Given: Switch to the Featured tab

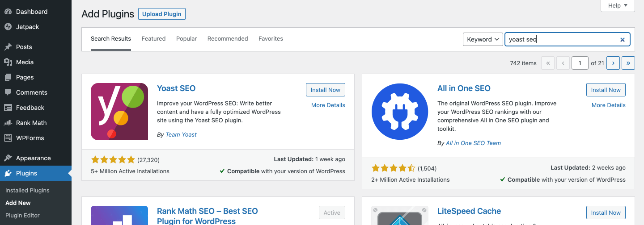Looking at the screenshot, I should point(153,39).
